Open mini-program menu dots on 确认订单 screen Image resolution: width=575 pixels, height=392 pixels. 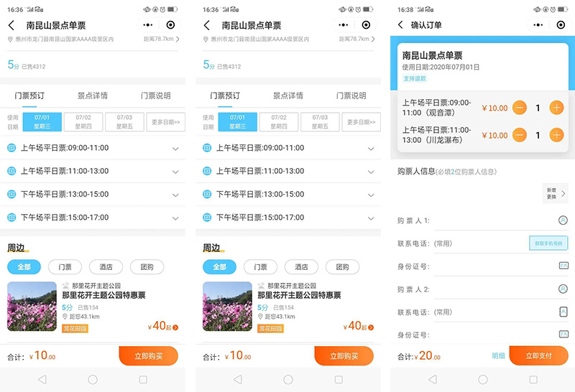538,25
